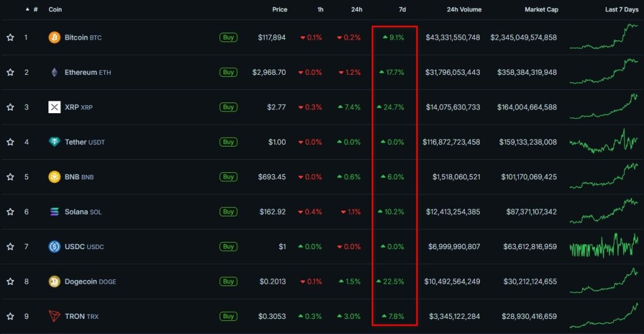Click the XRP logo icon

[55, 107]
